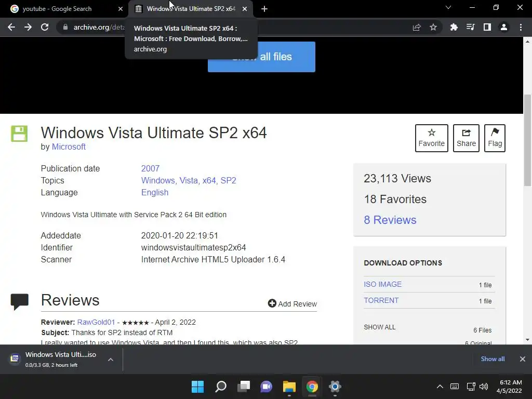The image size is (532, 399).
Task: Open Task View on the taskbar
Action: pos(244,387)
